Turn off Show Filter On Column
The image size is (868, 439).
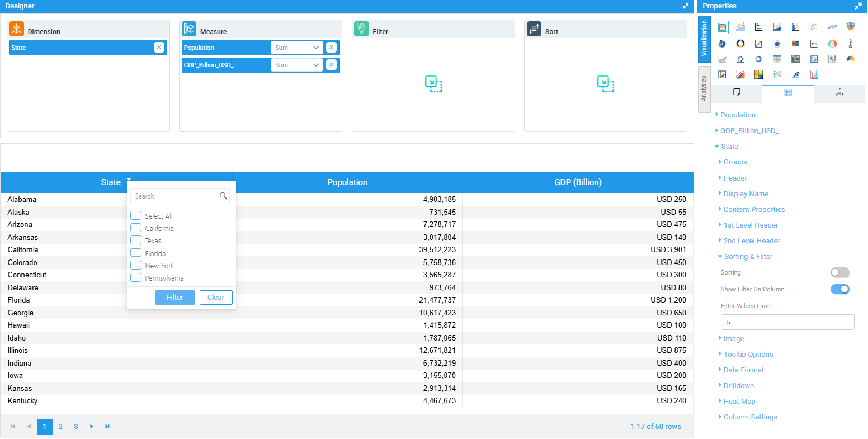tap(839, 289)
